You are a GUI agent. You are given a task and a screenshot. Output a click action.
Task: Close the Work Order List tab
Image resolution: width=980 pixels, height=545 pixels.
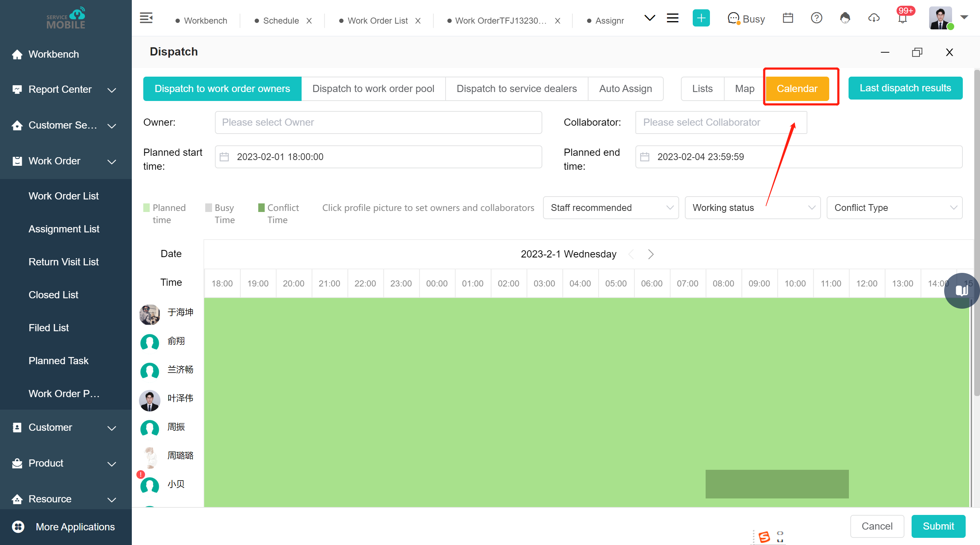[418, 21]
